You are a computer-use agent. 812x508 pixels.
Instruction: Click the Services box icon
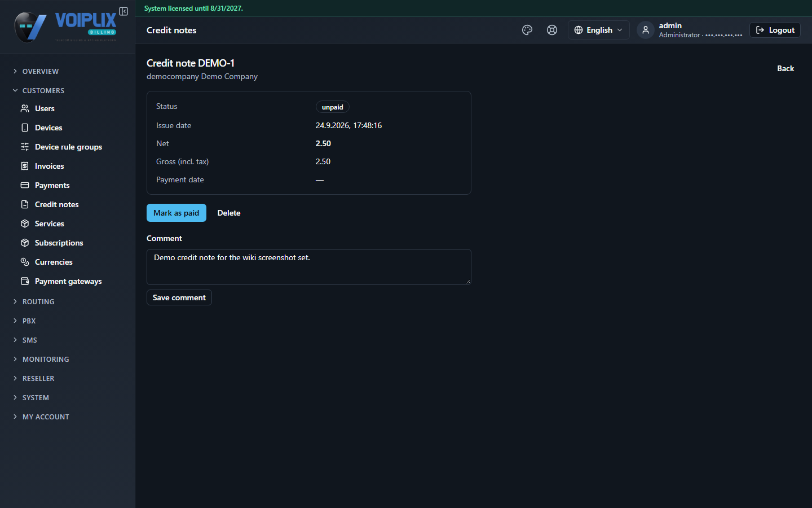click(25, 224)
